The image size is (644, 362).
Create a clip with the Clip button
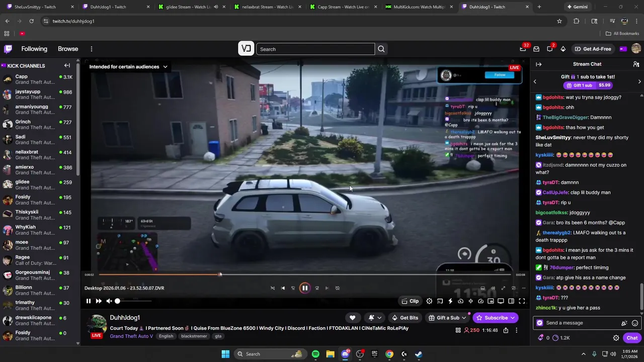pyautogui.click(x=410, y=301)
